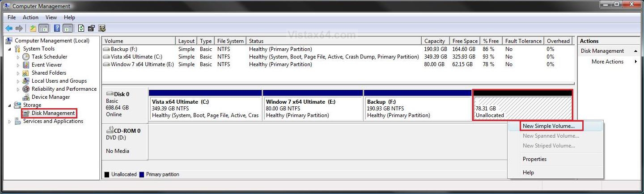Open the File menu
This screenshot has height=194, width=644.
(12, 17)
